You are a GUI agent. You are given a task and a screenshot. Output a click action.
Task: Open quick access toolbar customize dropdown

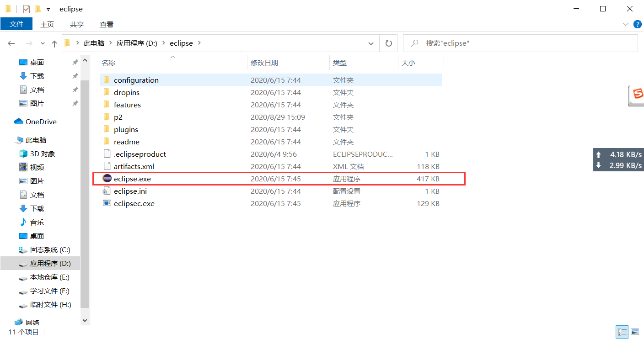(48, 9)
